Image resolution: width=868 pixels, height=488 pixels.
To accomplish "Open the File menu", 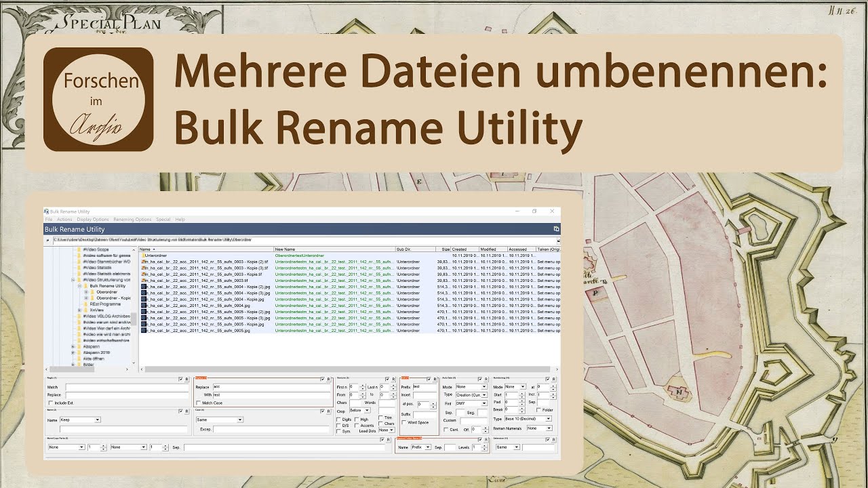I will point(49,220).
